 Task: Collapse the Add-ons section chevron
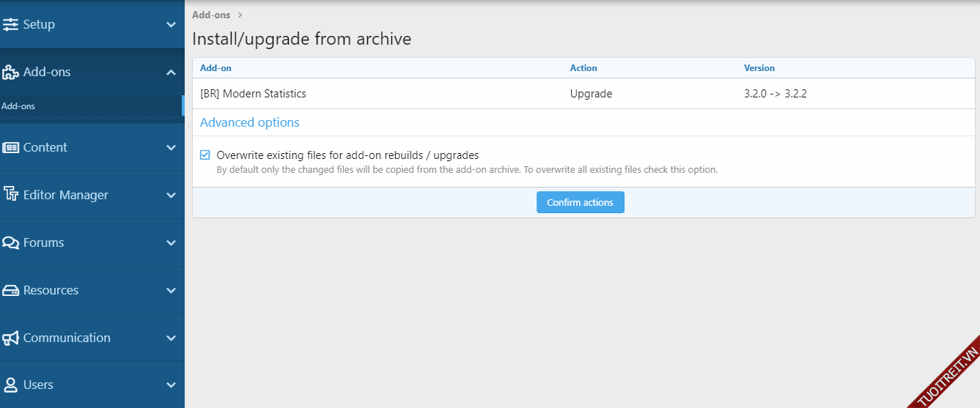click(171, 72)
